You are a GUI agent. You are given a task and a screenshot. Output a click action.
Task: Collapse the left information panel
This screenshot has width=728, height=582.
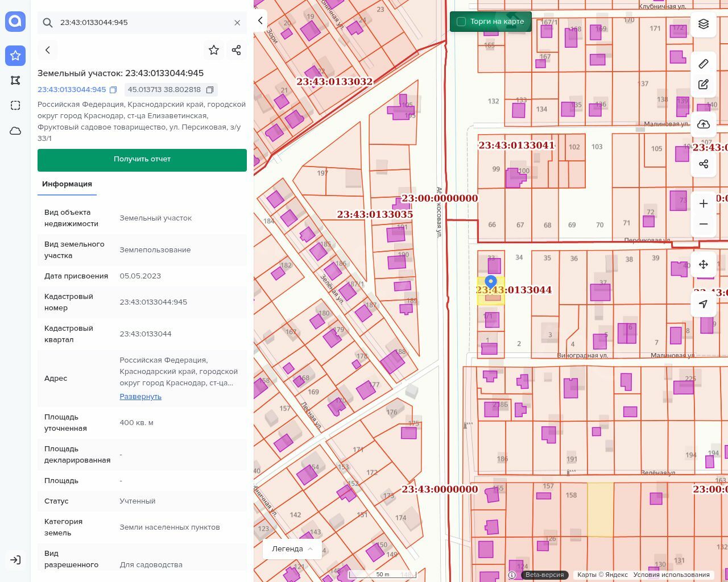pyautogui.click(x=260, y=20)
